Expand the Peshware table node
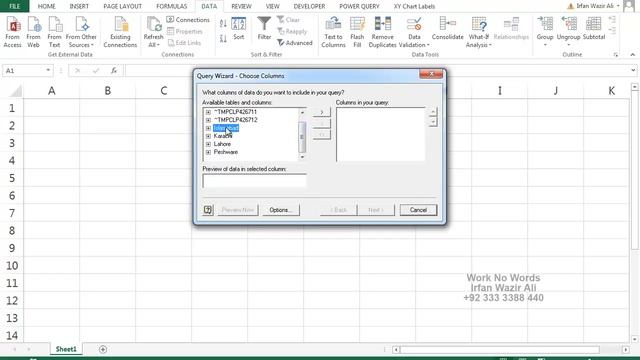Screen dimensions: 640x360 pyautogui.click(x=208, y=152)
